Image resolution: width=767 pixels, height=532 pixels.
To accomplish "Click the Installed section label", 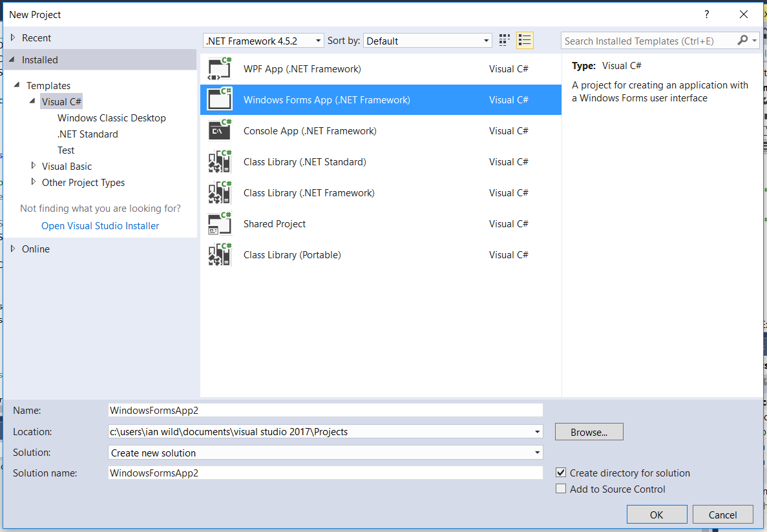I will click(x=39, y=59).
